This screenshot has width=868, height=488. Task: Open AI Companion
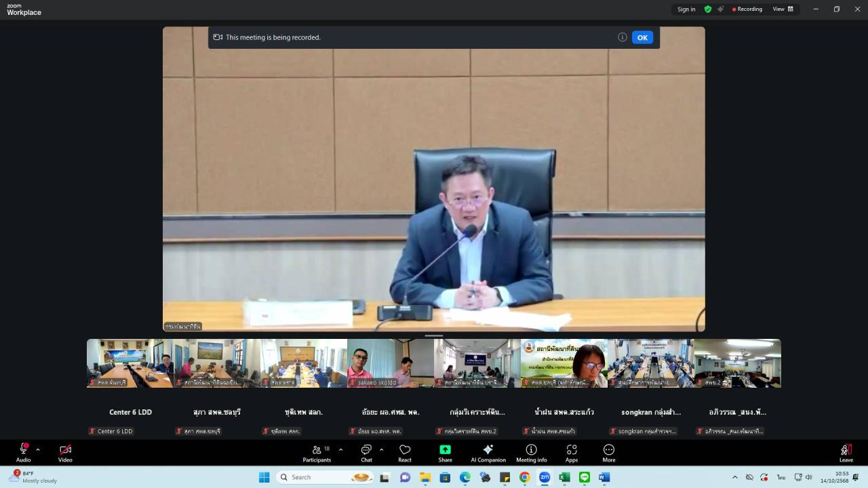tap(488, 453)
